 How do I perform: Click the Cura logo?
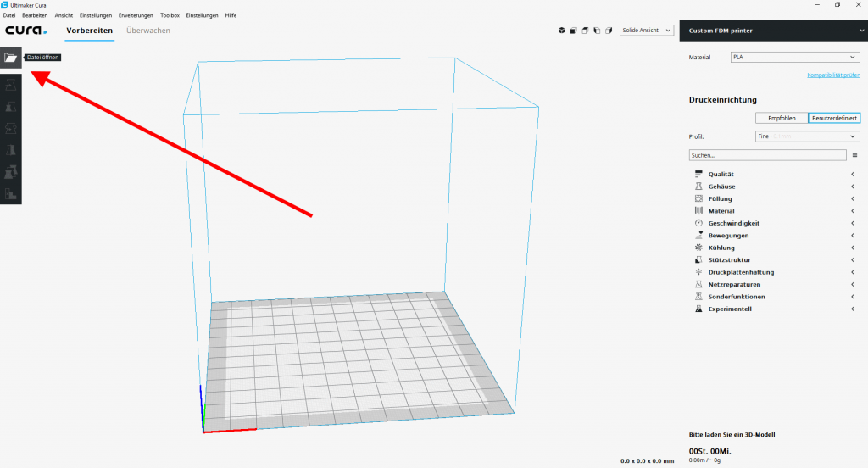tap(26, 31)
